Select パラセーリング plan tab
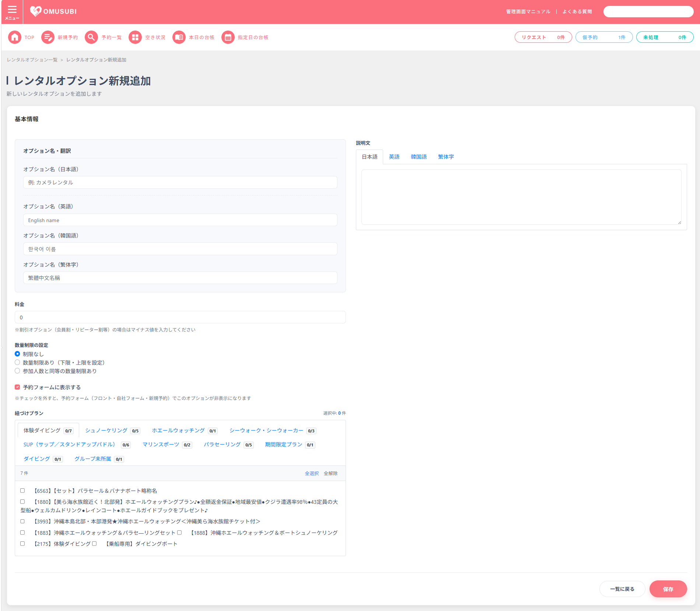The image size is (700, 611). click(229, 445)
